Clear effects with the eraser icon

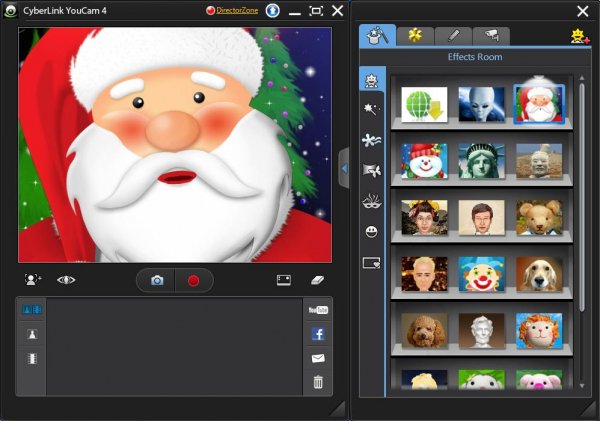pos(317,281)
